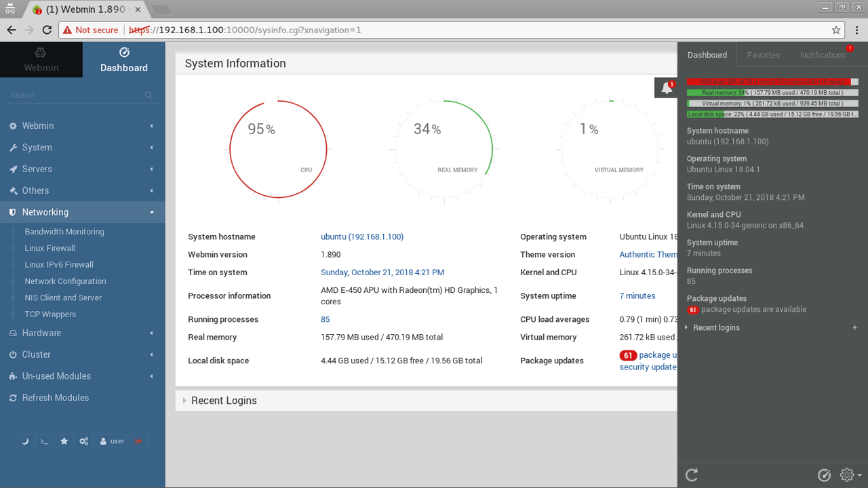The image size is (868, 488).
Task: Click the notification bell icon
Action: tap(667, 88)
